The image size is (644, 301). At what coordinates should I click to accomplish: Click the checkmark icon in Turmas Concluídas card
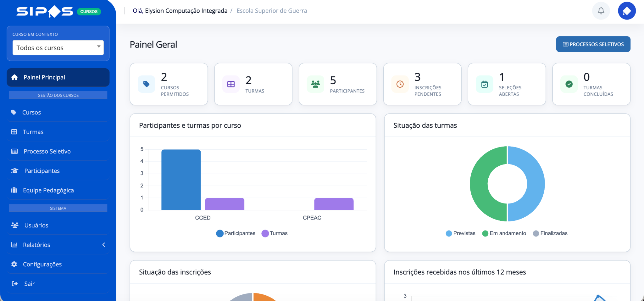569,84
